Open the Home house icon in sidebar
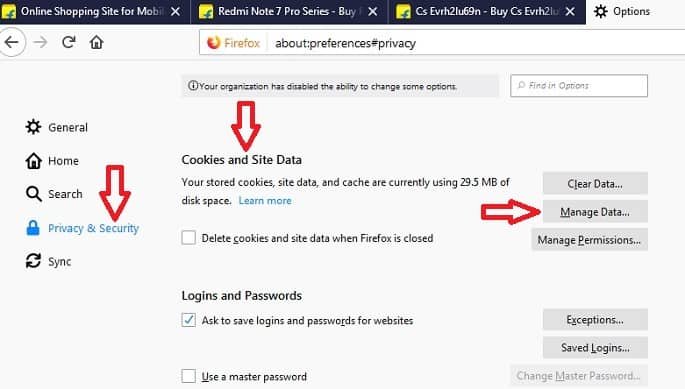This screenshot has height=389, width=685. [33, 160]
